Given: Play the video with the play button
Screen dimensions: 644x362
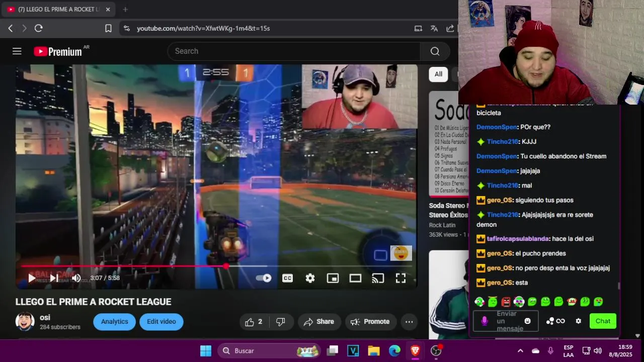Looking at the screenshot, I should coord(32,278).
